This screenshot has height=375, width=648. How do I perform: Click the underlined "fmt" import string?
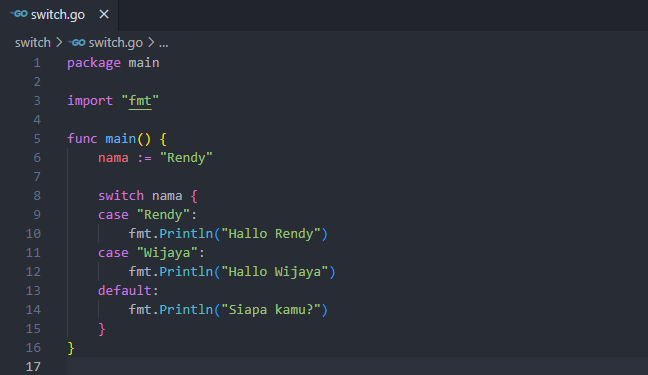(x=140, y=101)
